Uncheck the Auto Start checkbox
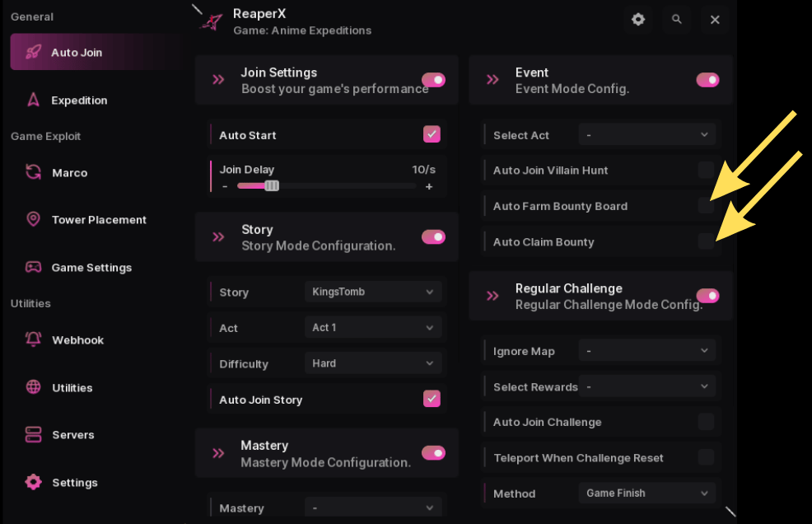The image size is (812, 524). 432,134
